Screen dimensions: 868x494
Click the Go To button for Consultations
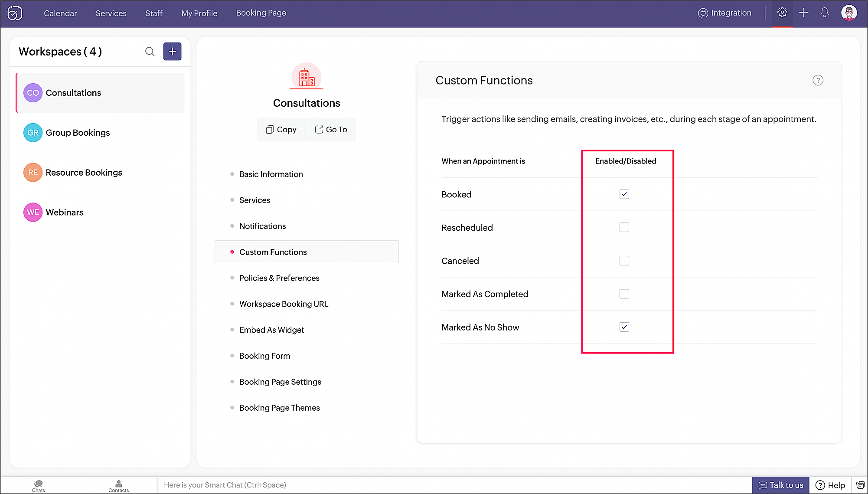click(x=331, y=130)
